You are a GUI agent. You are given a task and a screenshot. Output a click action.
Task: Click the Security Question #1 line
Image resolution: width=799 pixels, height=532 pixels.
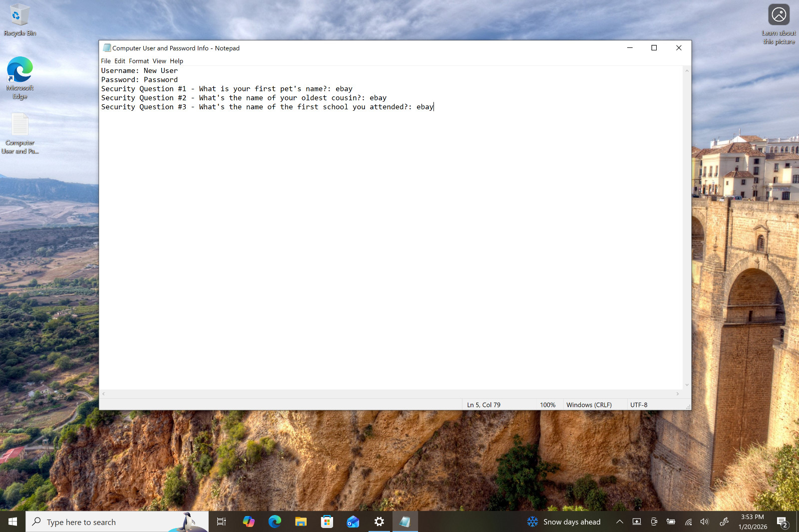pos(227,89)
